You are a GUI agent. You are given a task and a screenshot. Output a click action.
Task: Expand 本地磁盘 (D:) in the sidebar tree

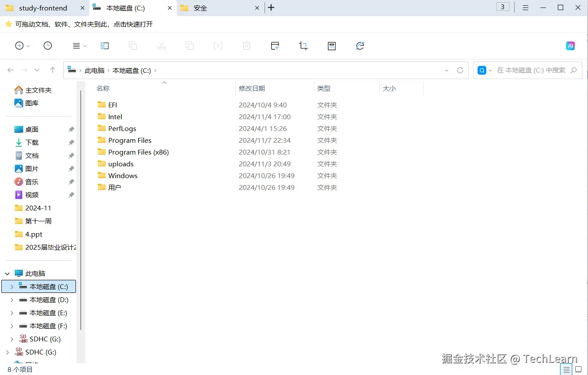point(12,300)
